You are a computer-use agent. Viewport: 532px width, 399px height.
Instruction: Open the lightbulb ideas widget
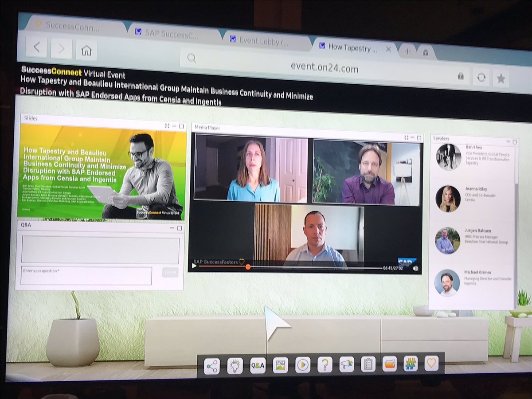(x=235, y=365)
